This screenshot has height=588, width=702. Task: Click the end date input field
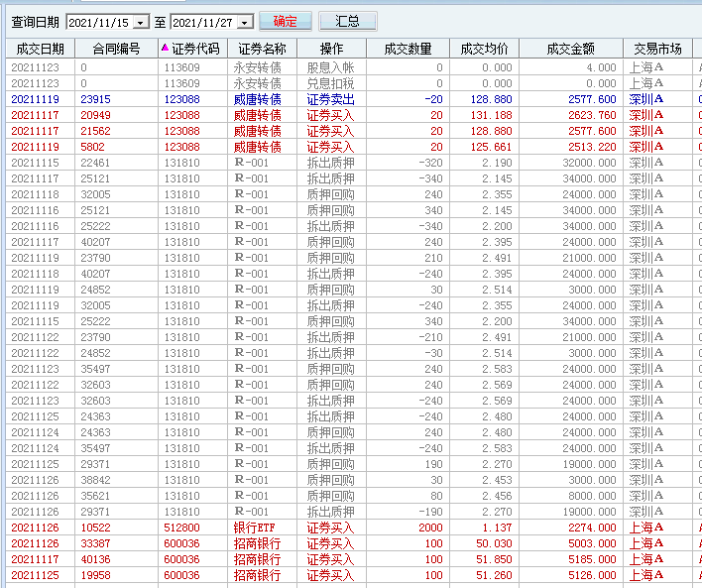[x=204, y=22]
